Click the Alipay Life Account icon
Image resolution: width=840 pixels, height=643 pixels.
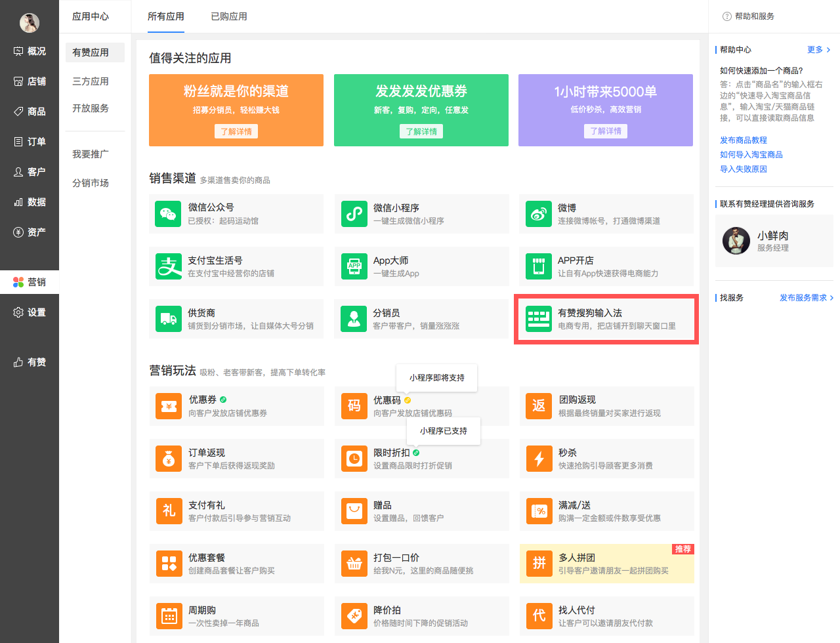pyautogui.click(x=168, y=266)
